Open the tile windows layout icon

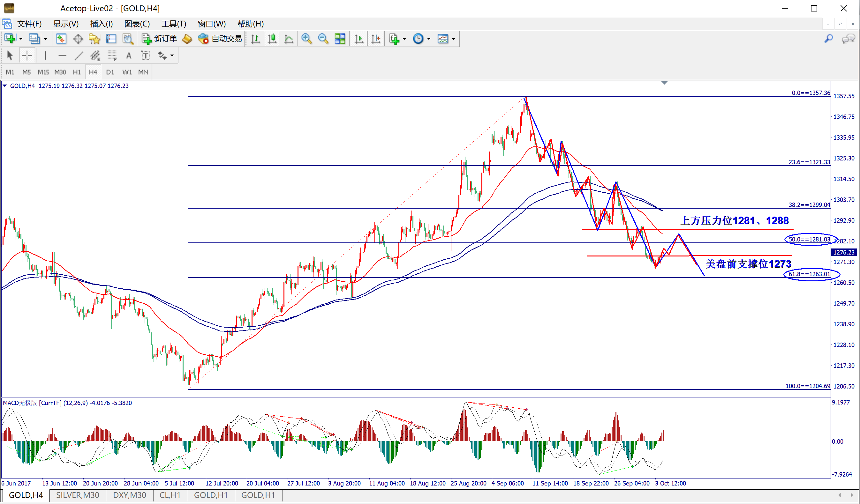[x=340, y=39]
